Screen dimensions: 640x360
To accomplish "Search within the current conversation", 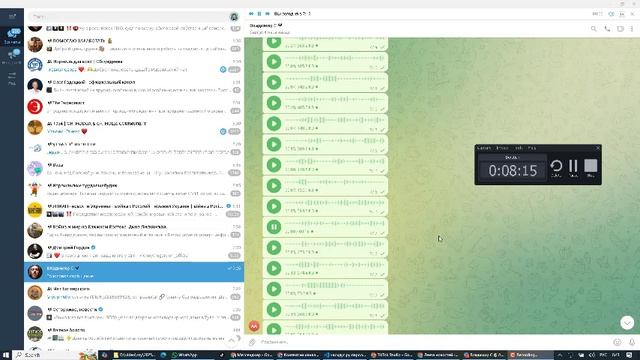I will tap(593, 29).
